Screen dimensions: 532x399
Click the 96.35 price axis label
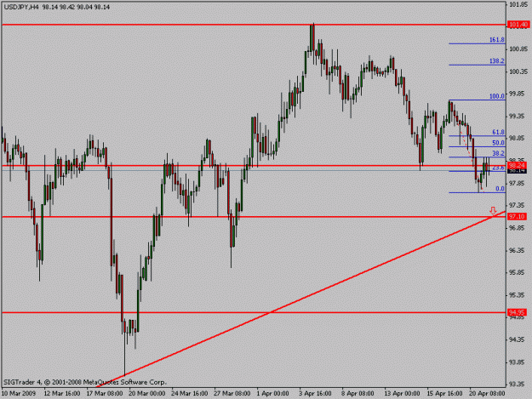(x=518, y=250)
